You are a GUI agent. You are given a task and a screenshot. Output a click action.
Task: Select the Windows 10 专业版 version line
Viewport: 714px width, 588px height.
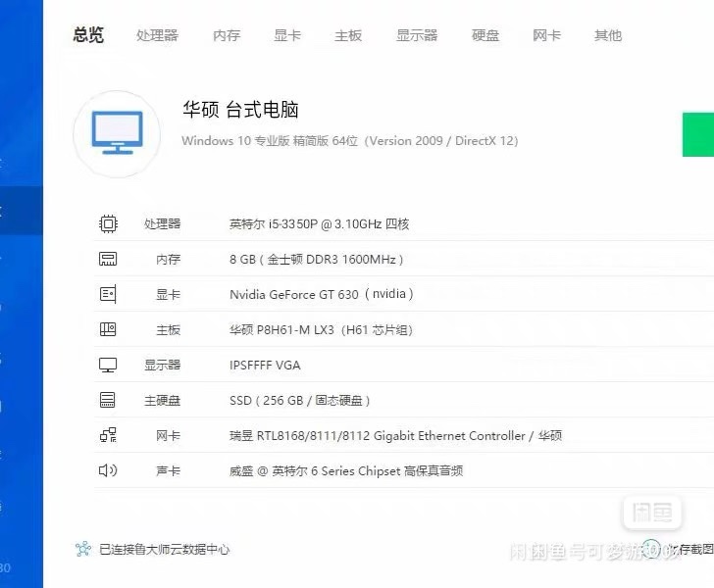(x=350, y=140)
